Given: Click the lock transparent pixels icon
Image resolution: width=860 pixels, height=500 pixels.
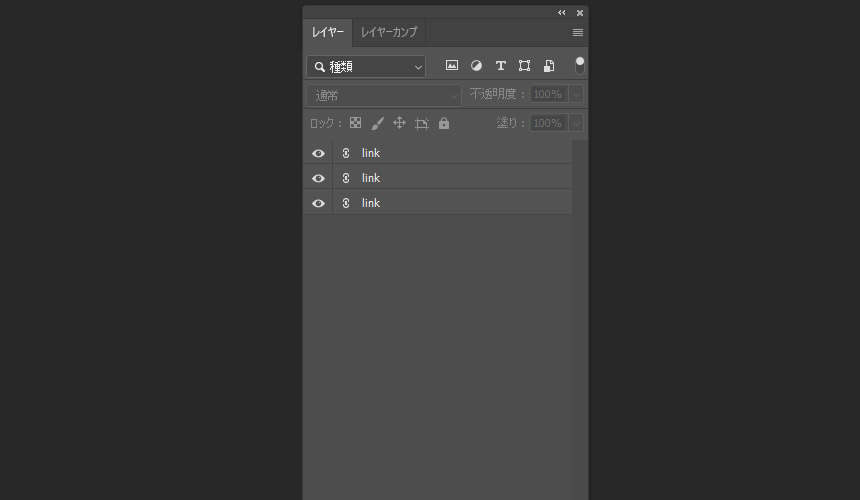Looking at the screenshot, I should click(x=355, y=123).
